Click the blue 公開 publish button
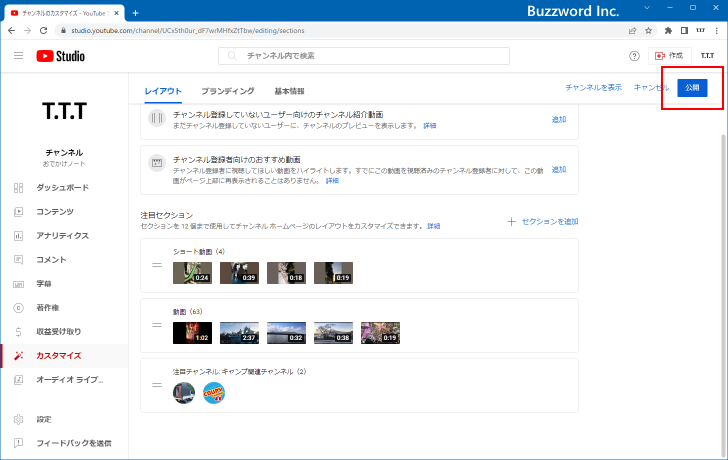This screenshot has width=728, height=460. pyautogui.click(x=692, y=88)
